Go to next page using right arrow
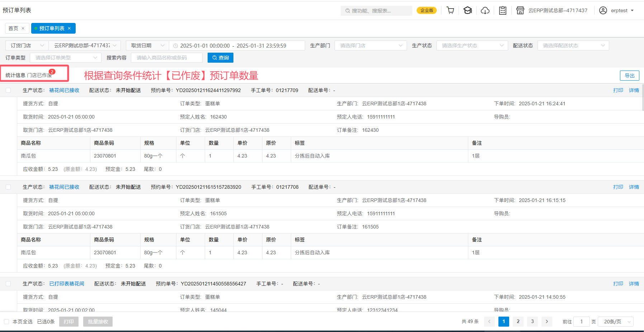Viewport: 644px width, 332px height. pyautogui.click(x=547, y=321)
